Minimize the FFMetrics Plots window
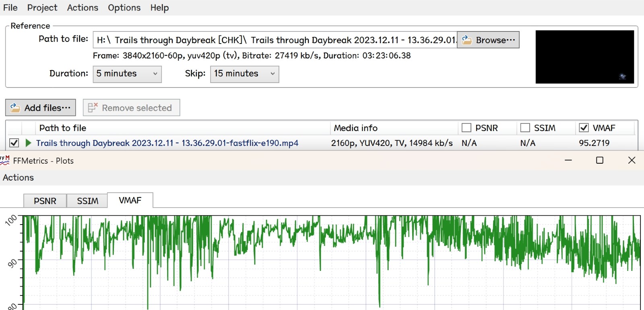This screenshot has width=644, height=310. coord(568,160)
